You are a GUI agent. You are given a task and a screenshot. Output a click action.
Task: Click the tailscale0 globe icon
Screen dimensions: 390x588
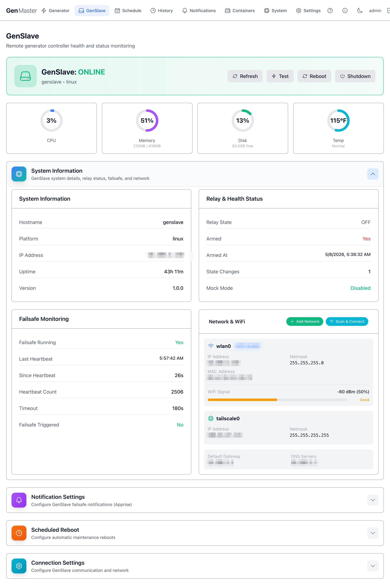(211, 418)
